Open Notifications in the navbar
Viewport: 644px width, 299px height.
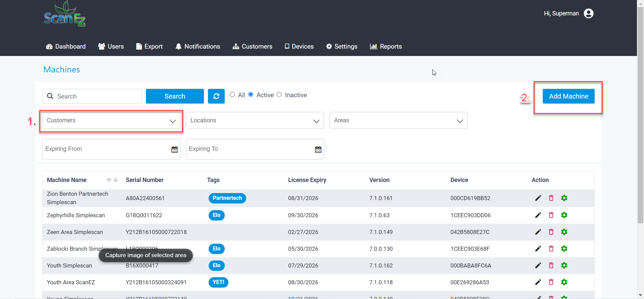pos(198,47)
